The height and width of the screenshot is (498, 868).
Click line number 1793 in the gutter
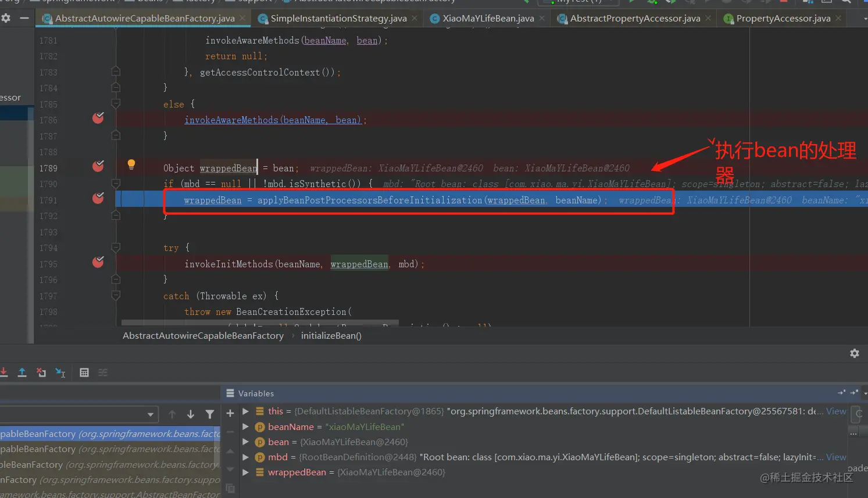48,232
